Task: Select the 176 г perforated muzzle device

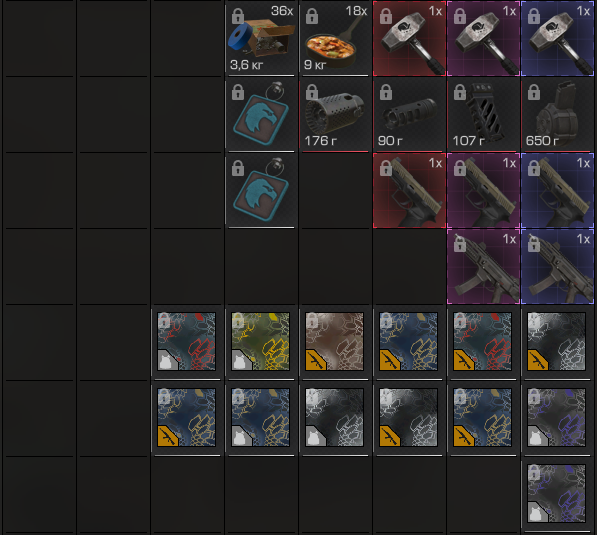Action: 335,115
